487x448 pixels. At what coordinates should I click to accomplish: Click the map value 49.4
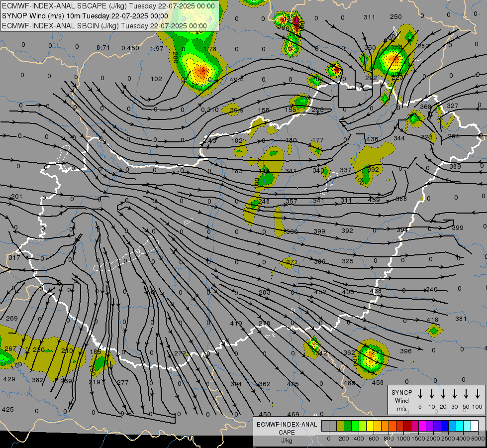click(236, 80)
